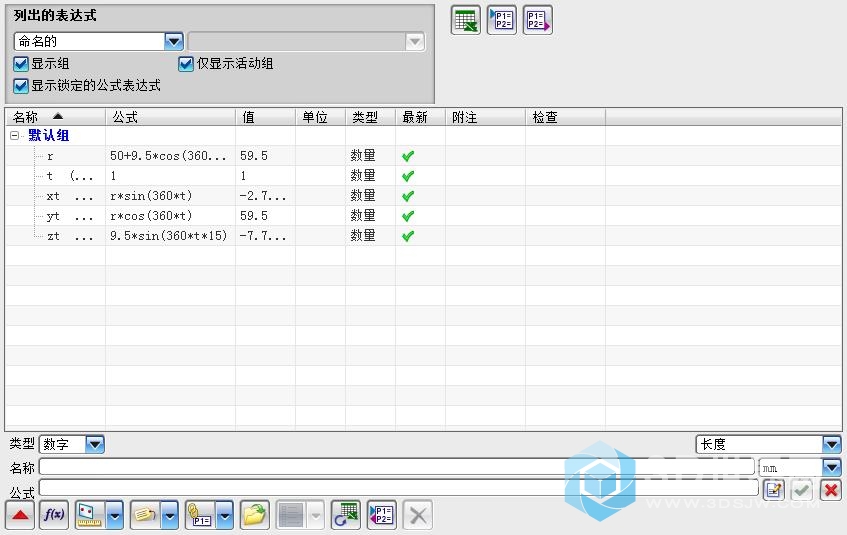Click the create interpart reference P1 icon

pos(200,515)
